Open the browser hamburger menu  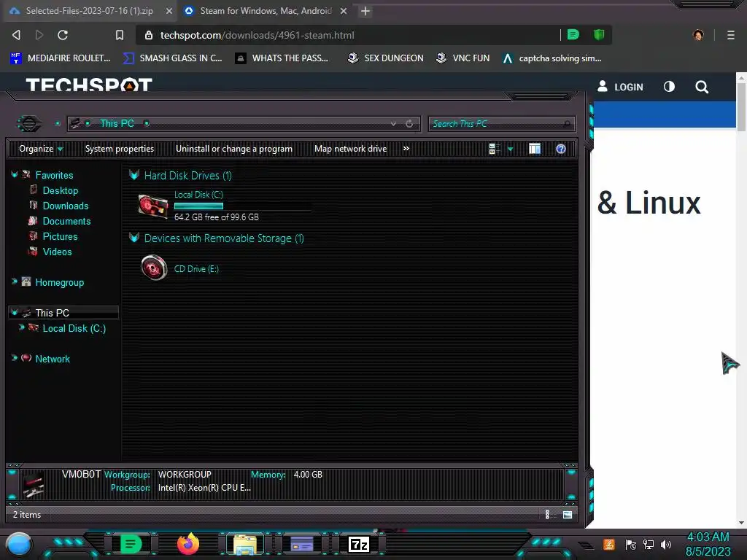click(x=730, y=35)
